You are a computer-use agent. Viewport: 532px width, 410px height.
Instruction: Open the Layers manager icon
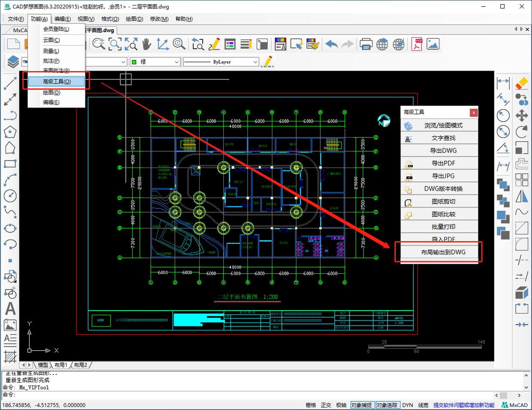13,62
